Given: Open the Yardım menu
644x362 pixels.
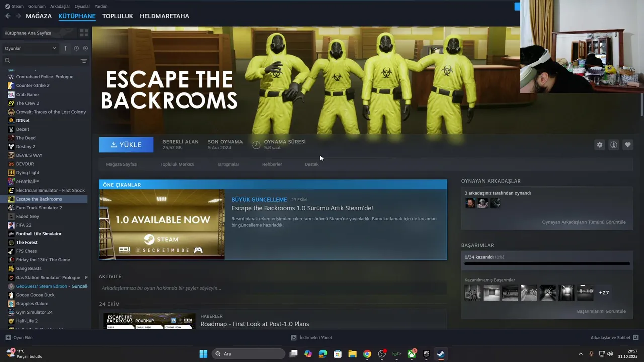Looking at the screenshot, I should pos(101,6).
